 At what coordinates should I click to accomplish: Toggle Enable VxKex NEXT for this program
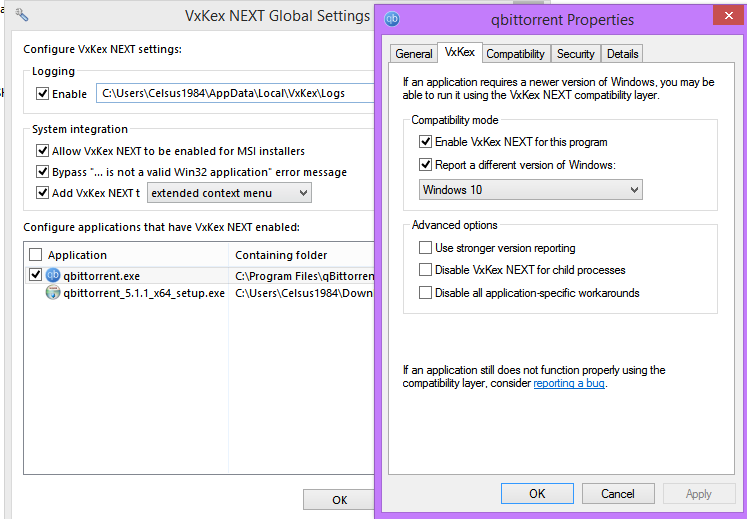(x=425, y=142)
